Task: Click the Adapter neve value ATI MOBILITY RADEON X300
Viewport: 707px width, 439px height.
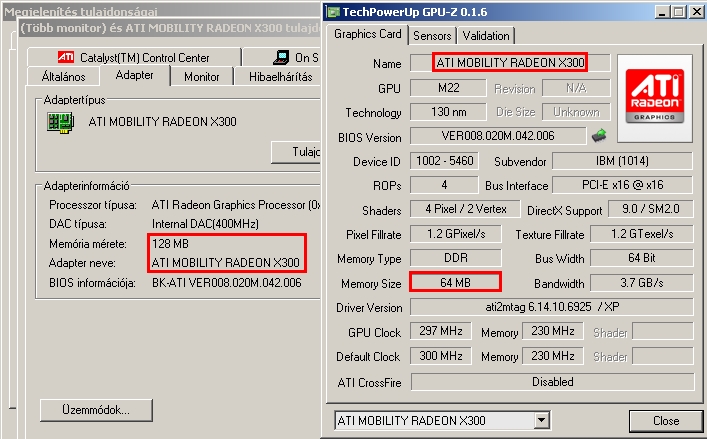Action: [225, 263]
